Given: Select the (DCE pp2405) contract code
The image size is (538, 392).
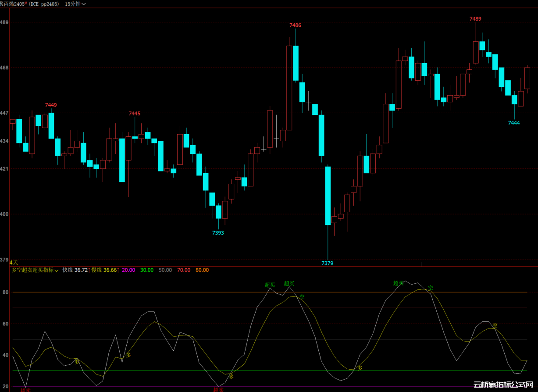Looking at the screenshot, I should pos(45,4).
